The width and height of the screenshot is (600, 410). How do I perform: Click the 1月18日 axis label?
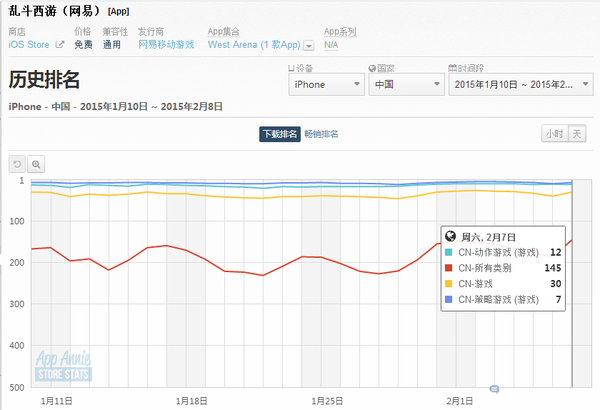pos(191,401)
